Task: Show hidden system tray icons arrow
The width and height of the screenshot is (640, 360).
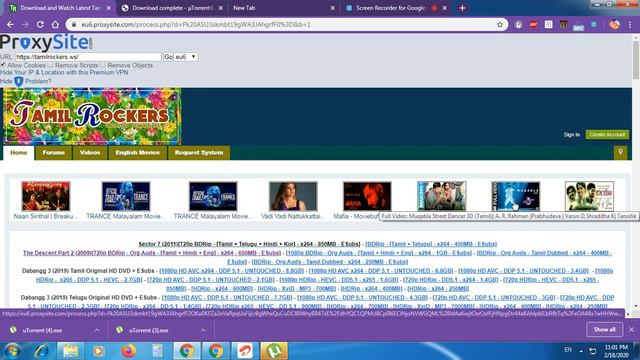Action: [581, 350]
